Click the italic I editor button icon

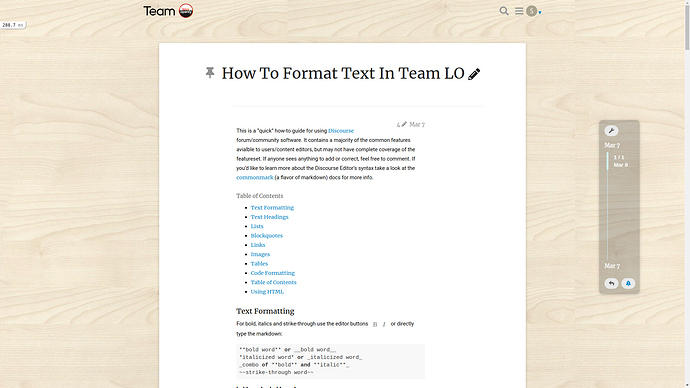384,324
